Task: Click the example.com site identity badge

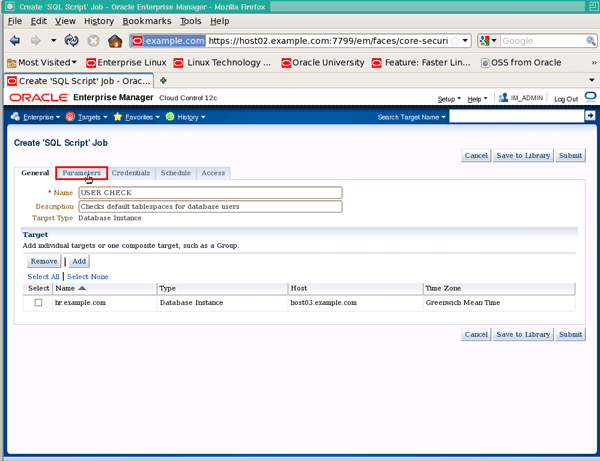Action: (x=169, y=41)
